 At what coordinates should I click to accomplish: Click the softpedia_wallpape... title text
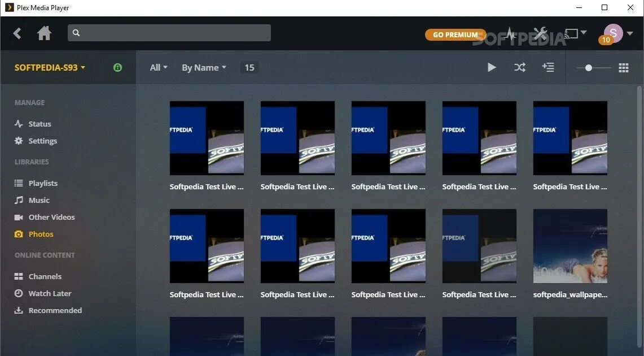click(x=570, y=294)
